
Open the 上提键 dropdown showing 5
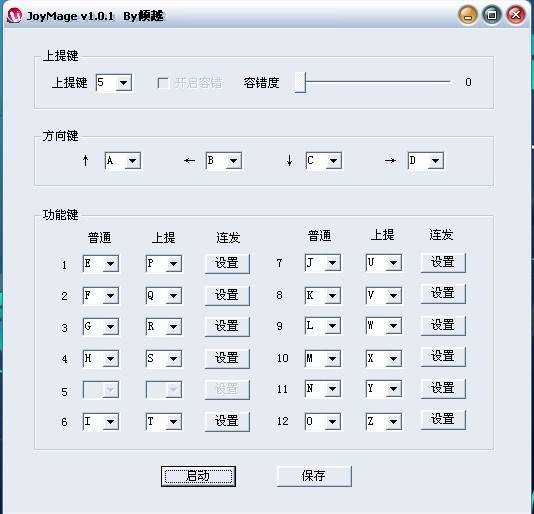click(x=114, y=82)
